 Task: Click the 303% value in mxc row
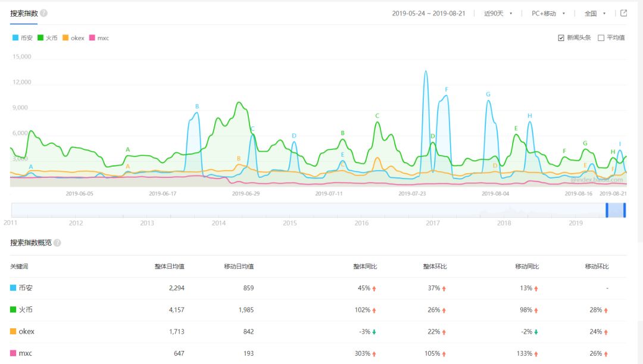click(363, 353)
